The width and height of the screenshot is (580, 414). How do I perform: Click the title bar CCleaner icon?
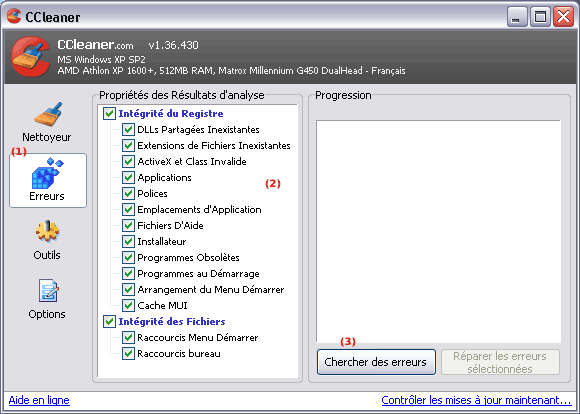pos(14,16)
